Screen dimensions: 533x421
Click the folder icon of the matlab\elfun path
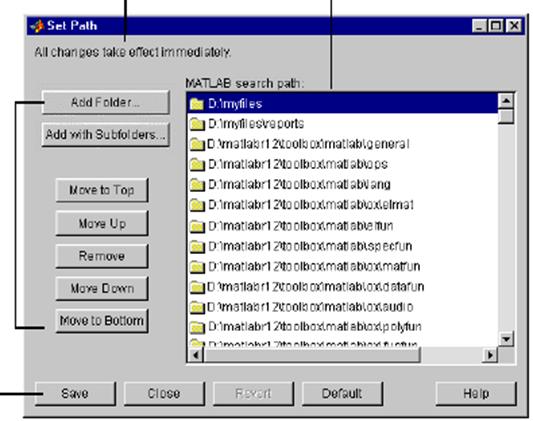[197, 226]
